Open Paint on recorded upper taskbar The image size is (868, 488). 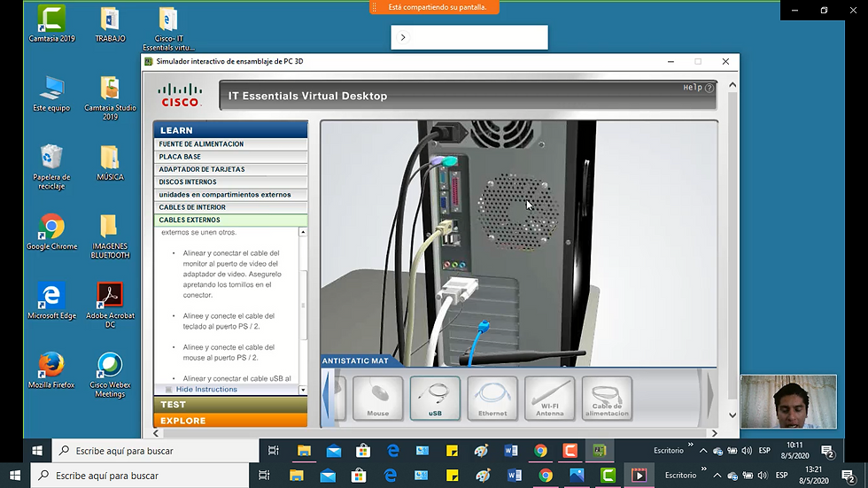tap(481, 451)
